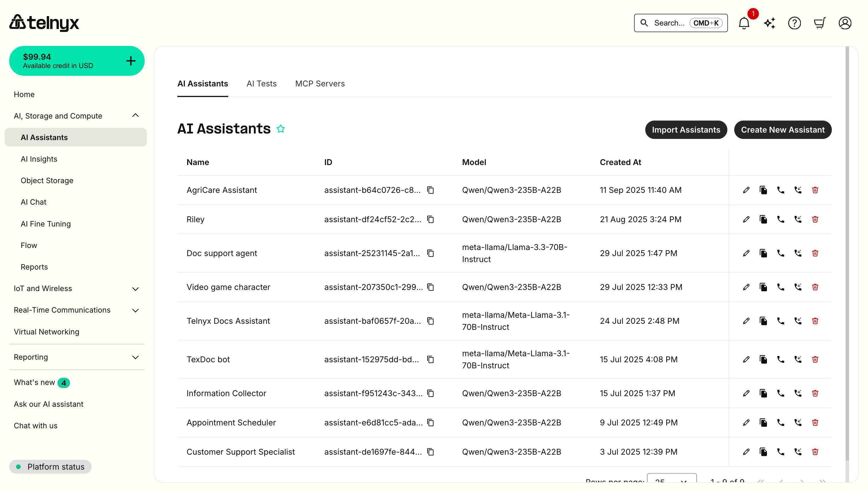The width and height of the screenshot is (868, 492).
Task: Collapse the AI, Storage and Compute section
Action: 135,115
